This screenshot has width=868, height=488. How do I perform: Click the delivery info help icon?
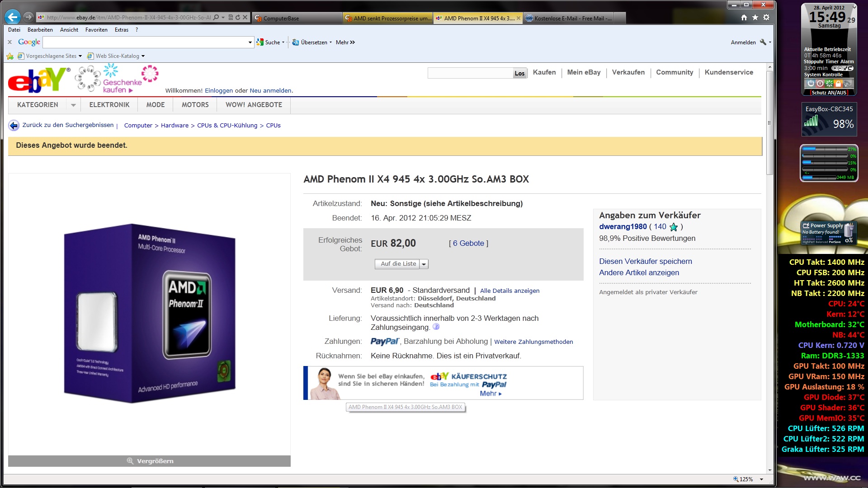click(436, 327)
